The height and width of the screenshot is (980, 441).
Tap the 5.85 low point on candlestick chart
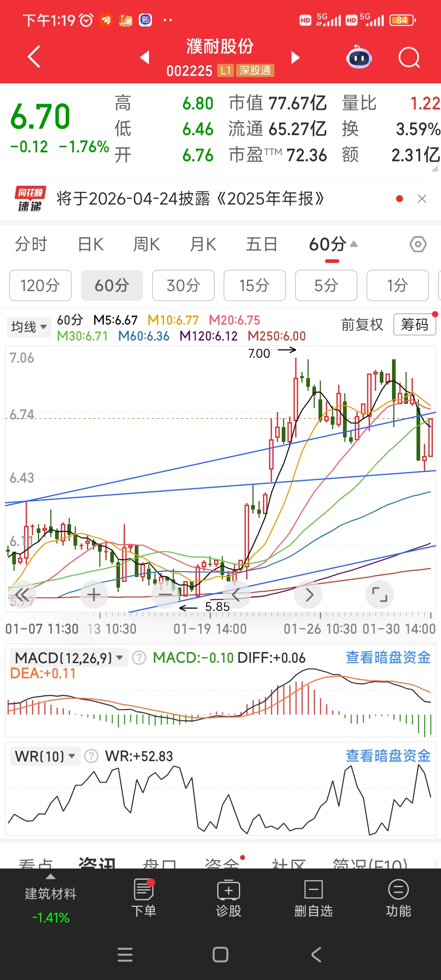pos(217,607)
